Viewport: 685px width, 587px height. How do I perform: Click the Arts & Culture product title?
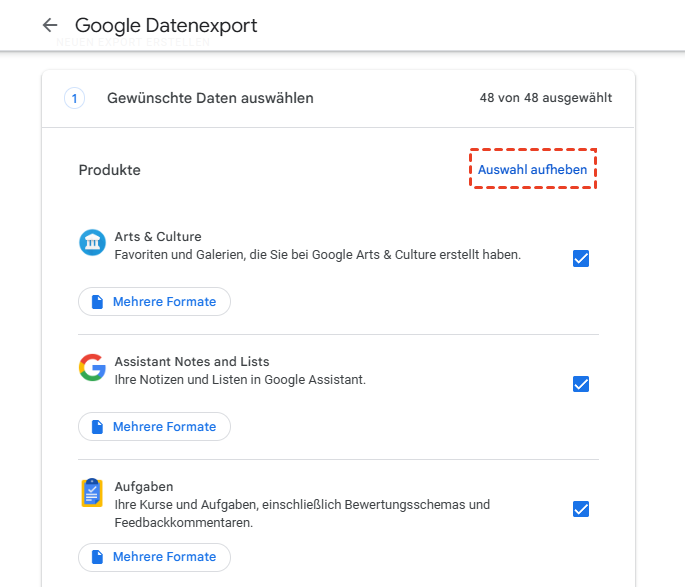coord(158,237)
